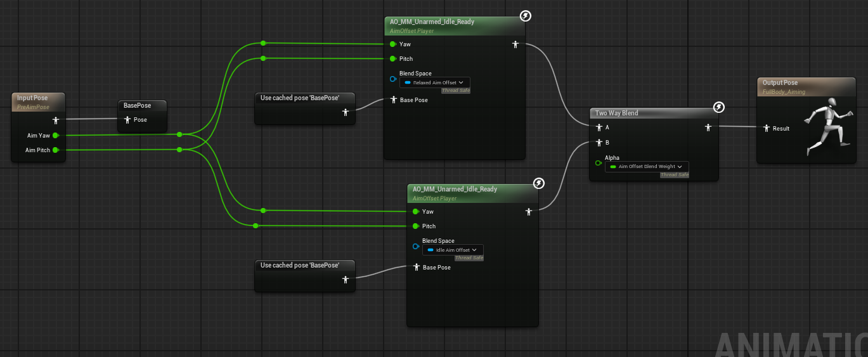The height and width of the screenshot is (357, 868).
Task: Click the A input pin on Two Way Blend
Action: click(599, 127)
